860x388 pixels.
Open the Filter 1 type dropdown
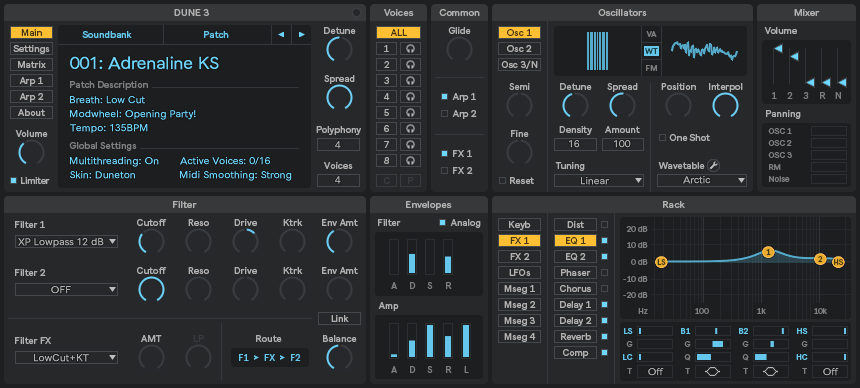pyautogui.click(x=66, y=241)
